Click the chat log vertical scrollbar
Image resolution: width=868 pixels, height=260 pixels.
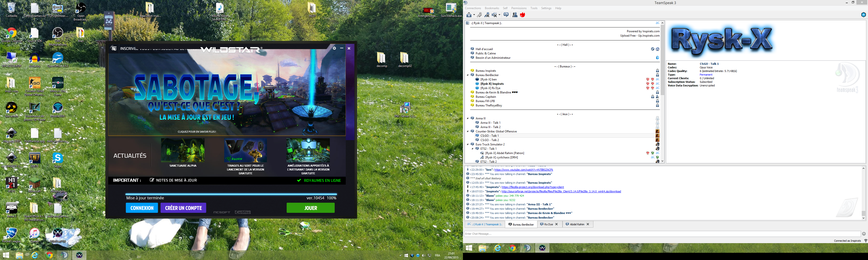click(863, 194)
